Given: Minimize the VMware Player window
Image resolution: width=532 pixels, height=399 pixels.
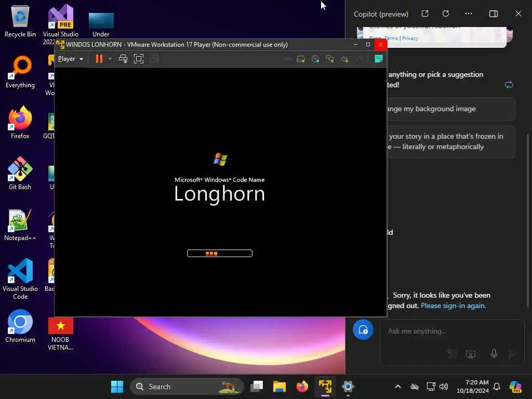Looking at the screenshot, I should 355,45.
